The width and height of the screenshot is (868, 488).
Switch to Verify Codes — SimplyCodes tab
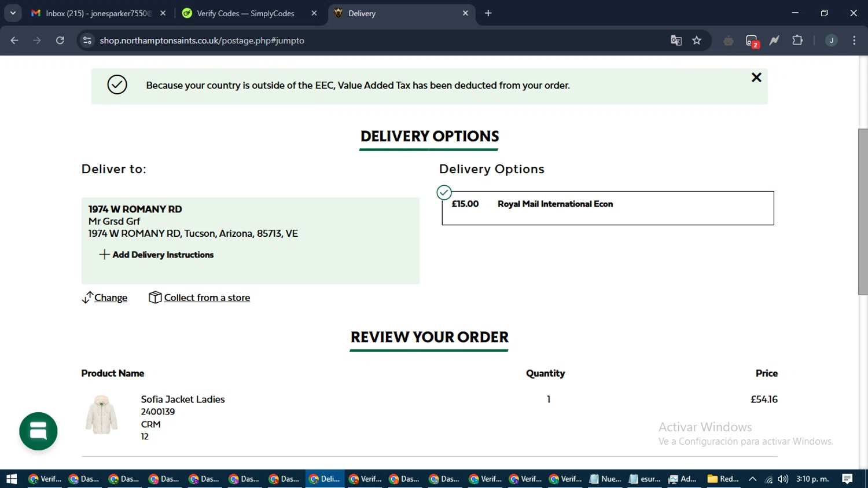click(x=249, y=13)
